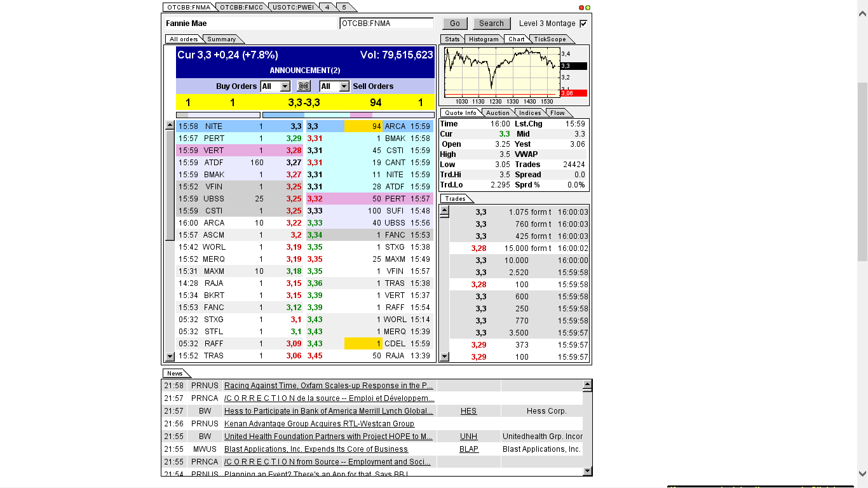Click the down arrow on the Trades panel scrollbar

click(445, 356)
